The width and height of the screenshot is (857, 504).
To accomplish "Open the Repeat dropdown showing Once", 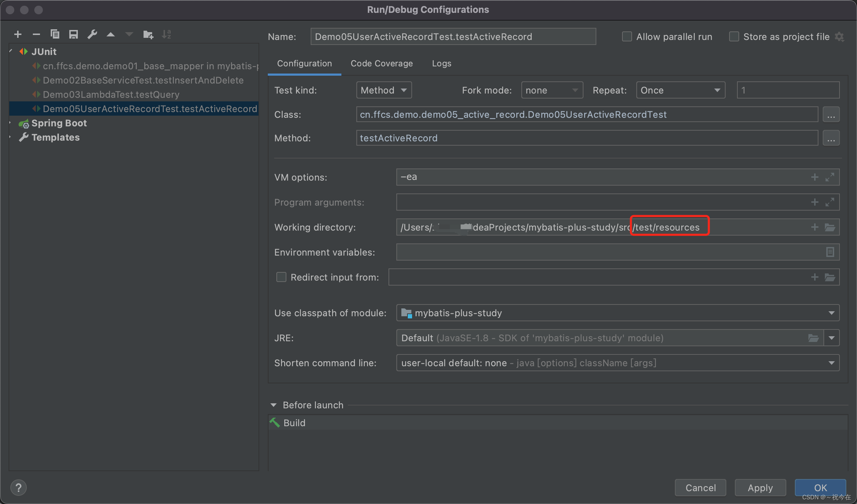I will 680,90.
